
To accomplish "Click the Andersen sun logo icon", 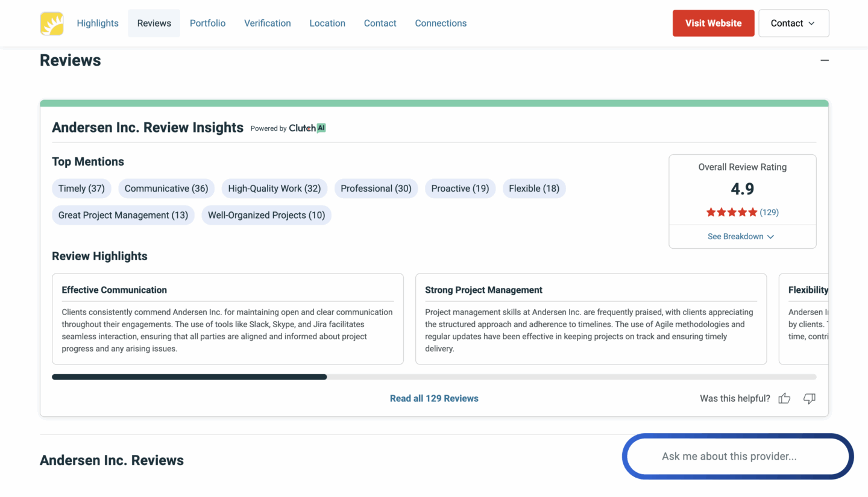I will [x=52, y=23].
